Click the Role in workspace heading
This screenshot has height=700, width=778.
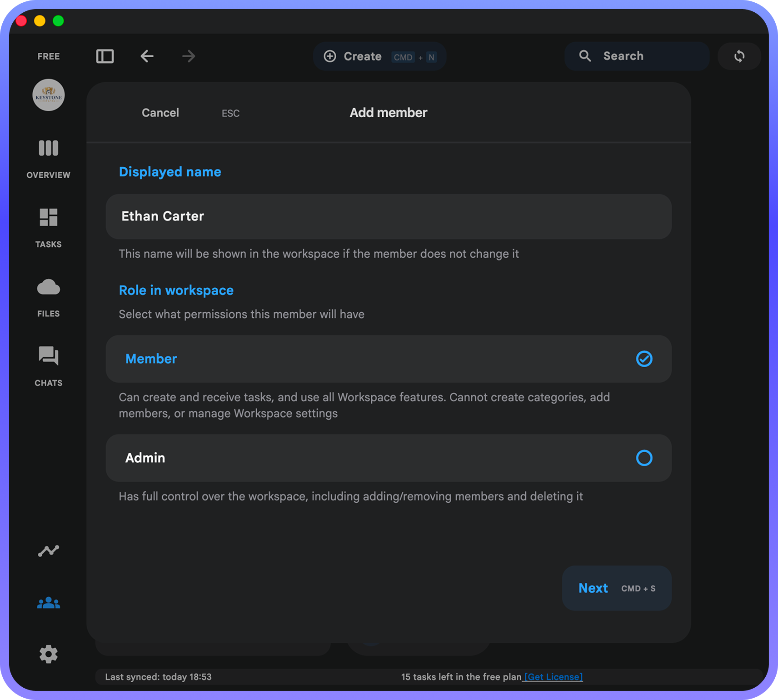click(x=176, y=290)
